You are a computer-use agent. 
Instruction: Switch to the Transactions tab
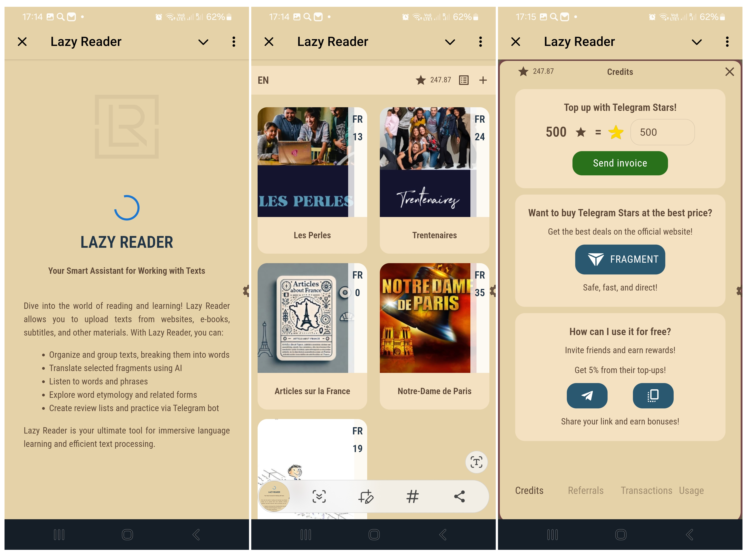click(x=646, y=491)
